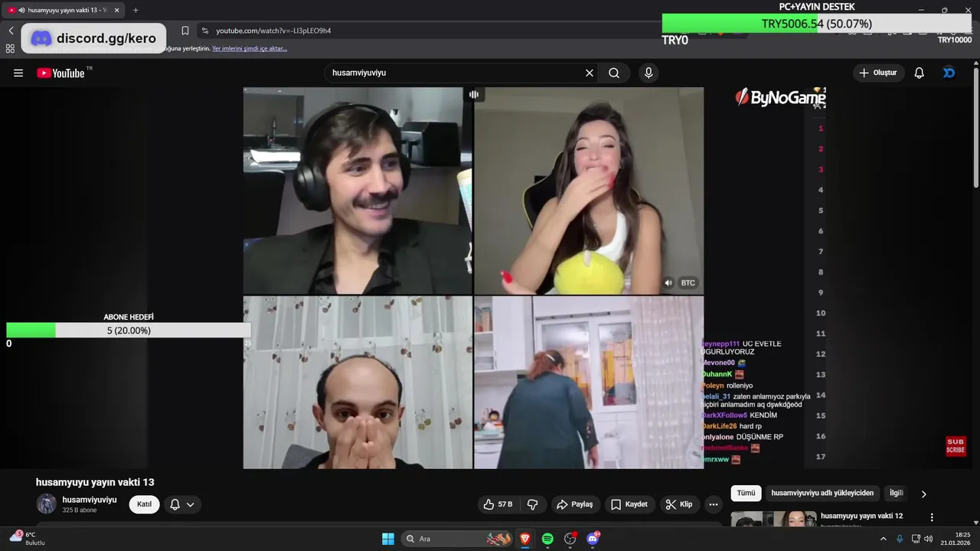Open the husamyuyu yayın vakti 12 thumbnail

tap(773, 520)
